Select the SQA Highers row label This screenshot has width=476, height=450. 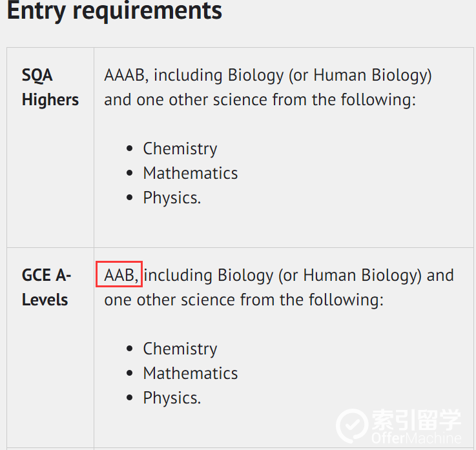50,87
